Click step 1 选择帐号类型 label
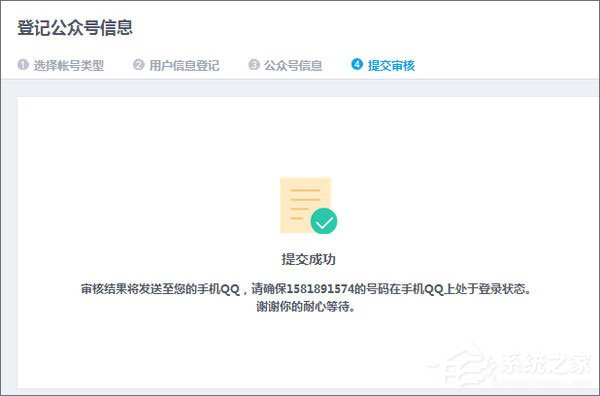Viewport: 600px width, 396px height. point(68,65)
